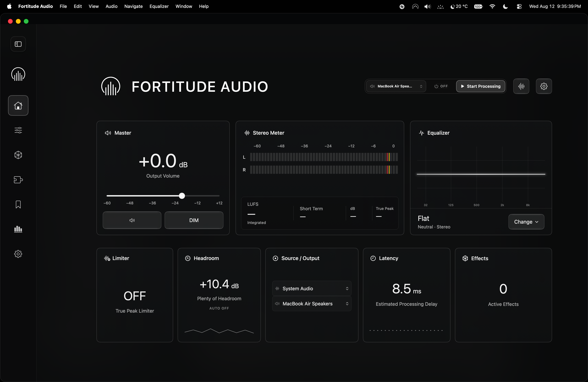This screenshot has height=382, width=588.
Task: Open the Fortitude Audio app menu
Action: [35, 6]
